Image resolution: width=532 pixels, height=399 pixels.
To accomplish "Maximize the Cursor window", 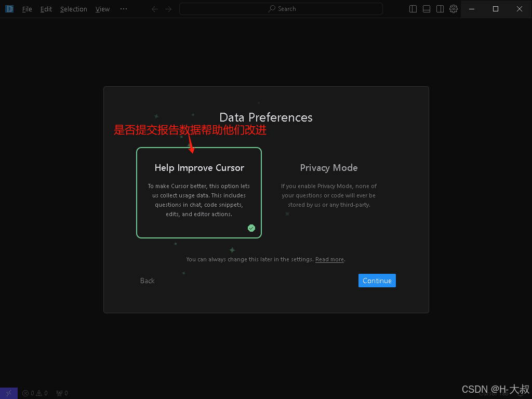I will (496, 9).
